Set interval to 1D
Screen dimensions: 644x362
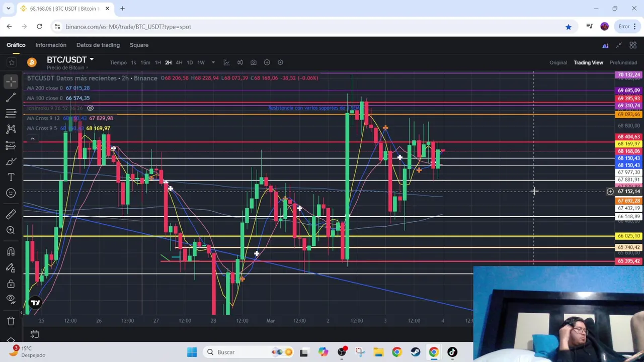[x=190, y=62]
